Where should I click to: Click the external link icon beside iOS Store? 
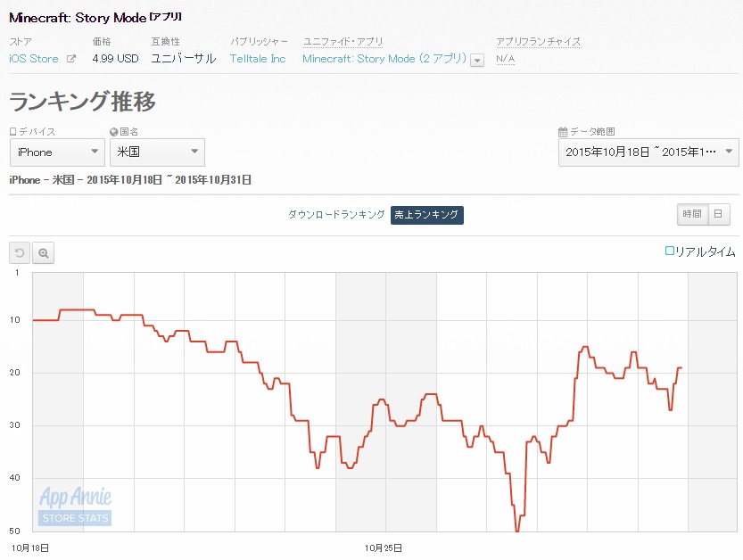71,59
